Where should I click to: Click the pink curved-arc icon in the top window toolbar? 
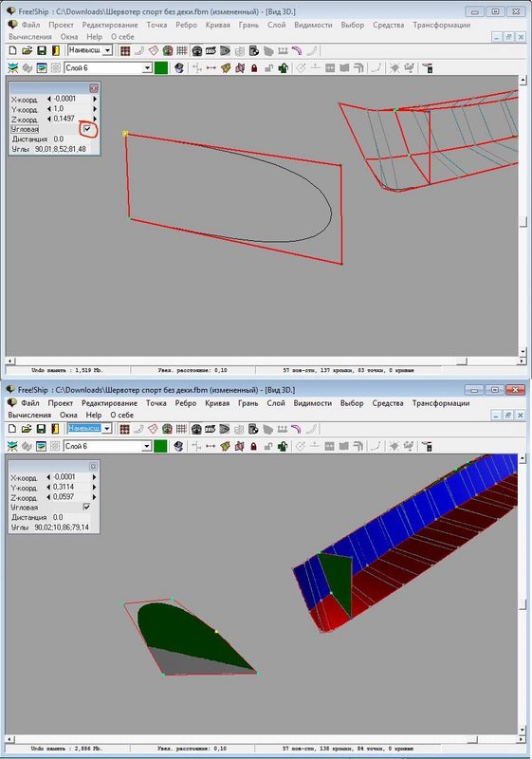tap(297, 50)
